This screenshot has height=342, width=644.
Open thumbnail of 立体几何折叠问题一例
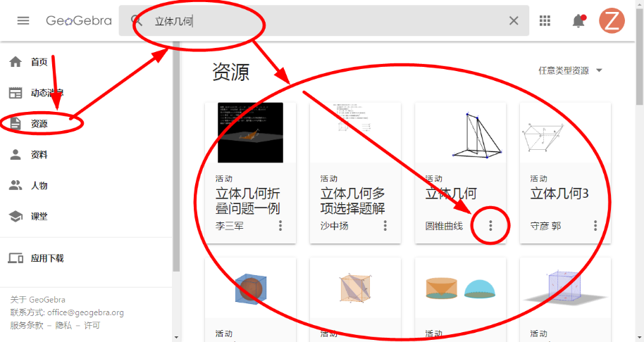251,132
